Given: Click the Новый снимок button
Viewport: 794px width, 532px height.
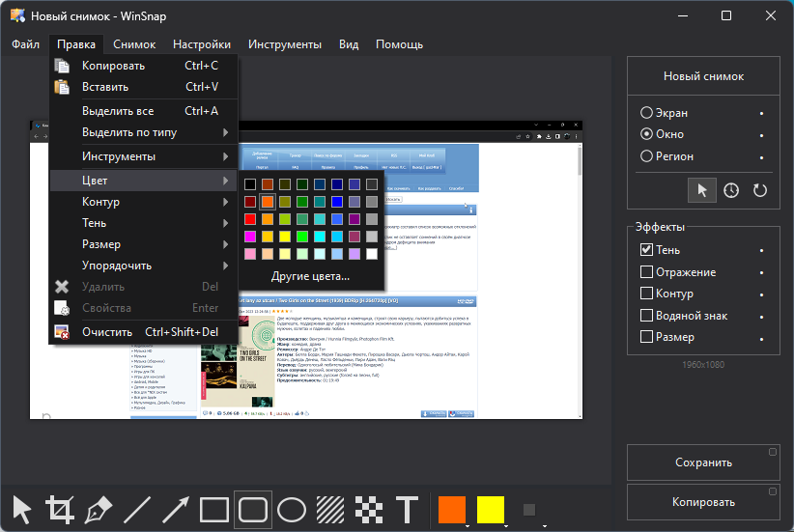Looking at the screenshot, I should pyautogui.click(x=703, y=76).
